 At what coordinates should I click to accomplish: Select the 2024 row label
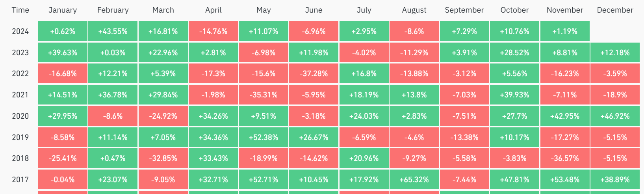coord(20,32)
